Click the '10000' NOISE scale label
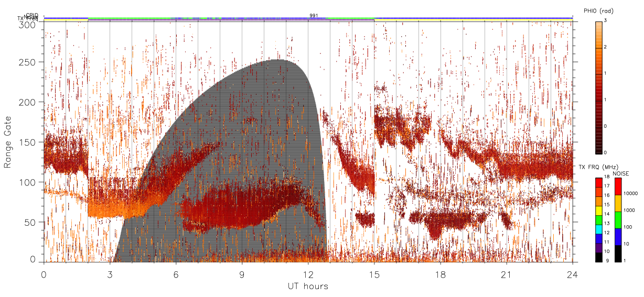This screenshot has height=297, width=644. point(630,193)
